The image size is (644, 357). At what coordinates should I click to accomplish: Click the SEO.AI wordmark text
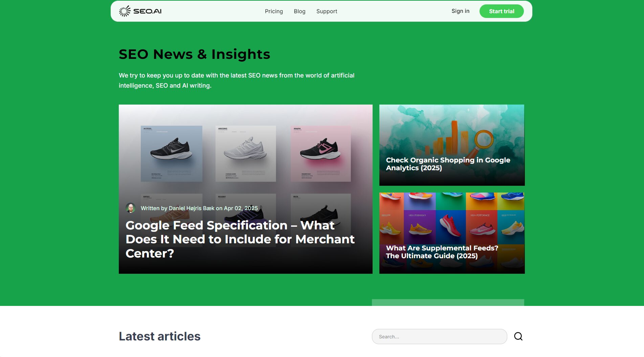coord(147,11)
